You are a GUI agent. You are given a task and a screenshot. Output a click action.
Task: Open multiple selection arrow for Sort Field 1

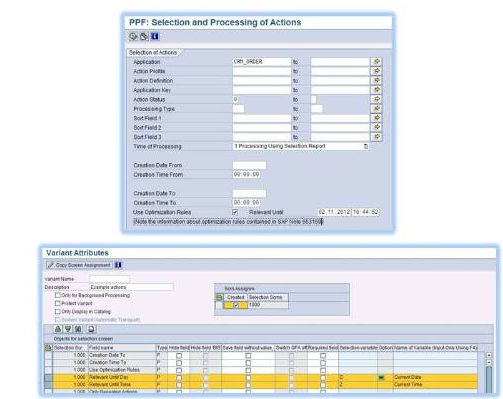pos(377,118)
